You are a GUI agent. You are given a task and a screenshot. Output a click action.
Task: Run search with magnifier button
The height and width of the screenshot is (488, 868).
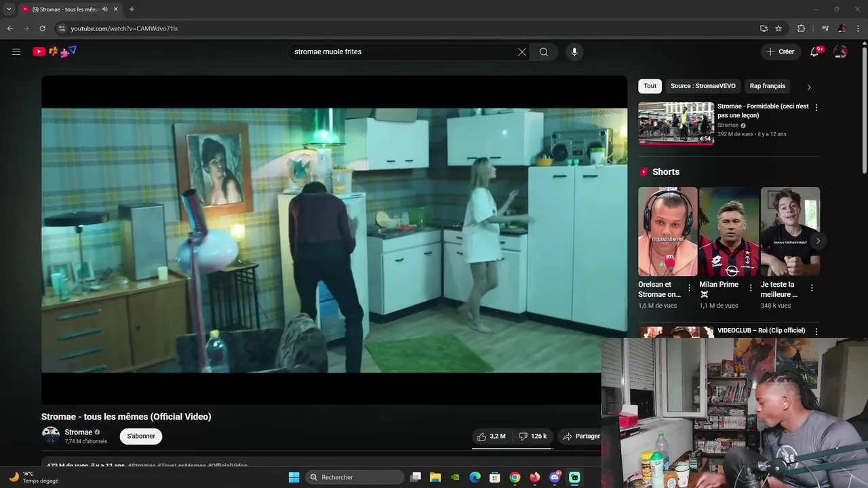point(544,52)
